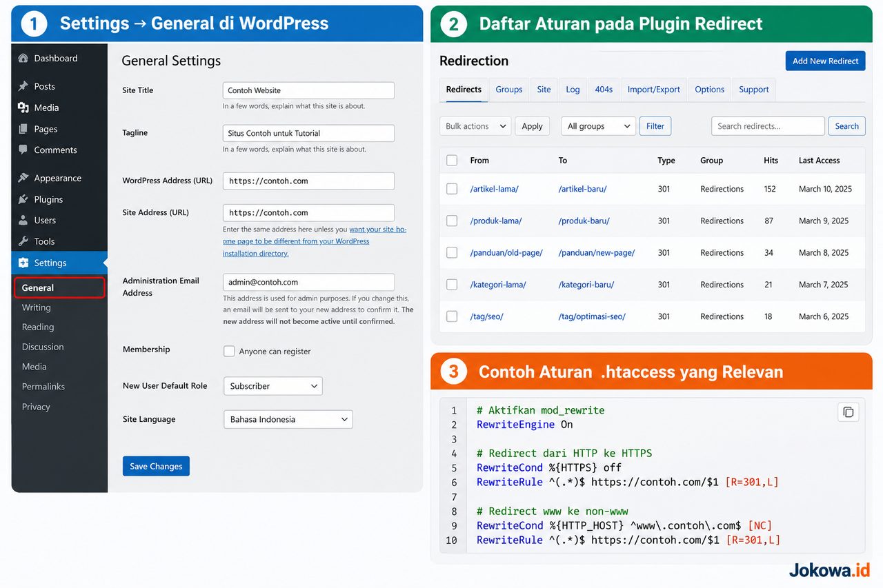Open Discussion settings submenu item

coord(43,347)
